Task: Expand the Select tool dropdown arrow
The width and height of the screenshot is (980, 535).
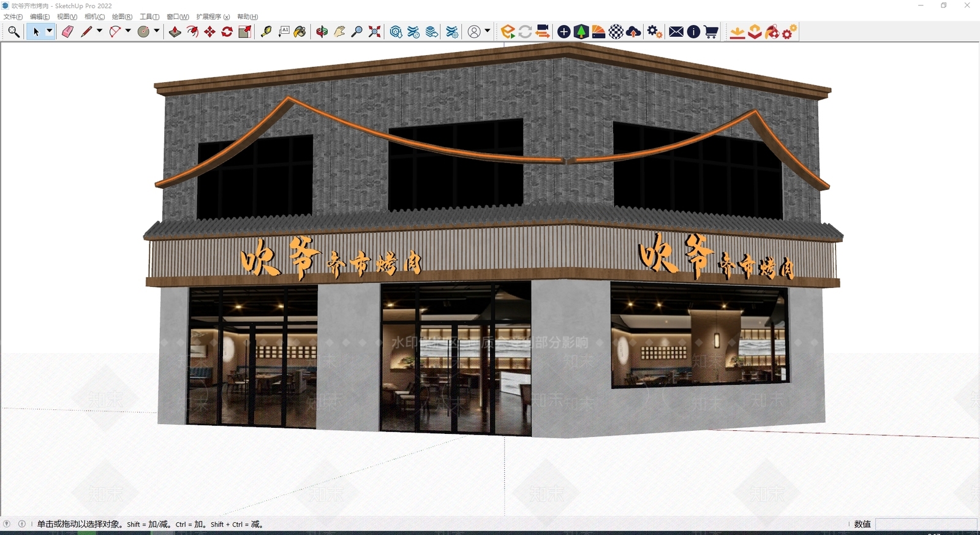Action: [x=50, y=32]
